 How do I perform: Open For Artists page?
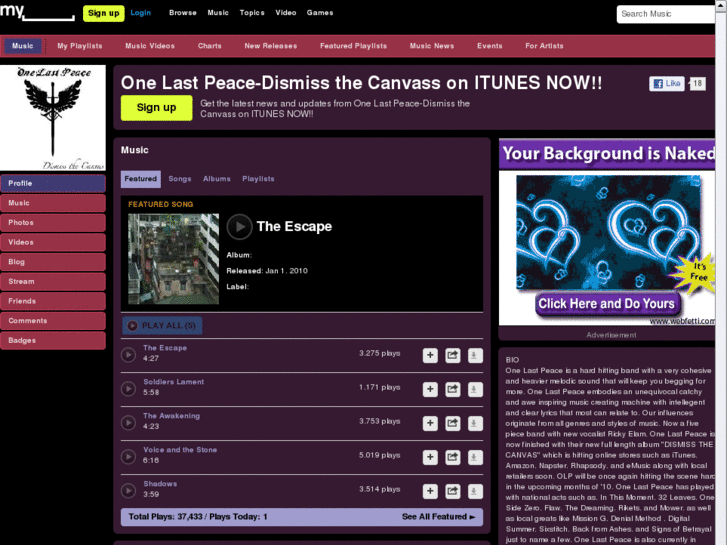[544, 46]
